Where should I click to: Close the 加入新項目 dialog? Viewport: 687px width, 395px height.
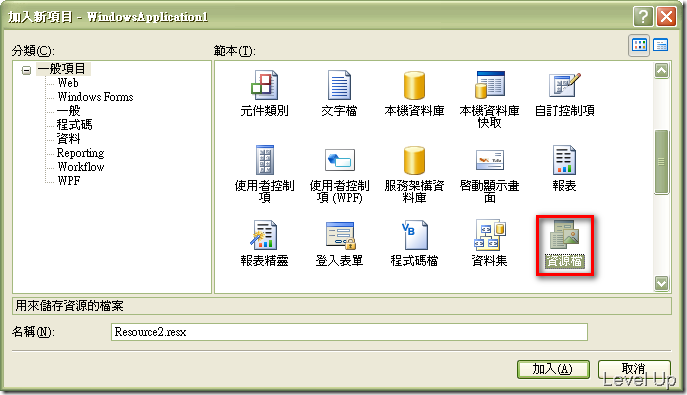coord(666,17)
